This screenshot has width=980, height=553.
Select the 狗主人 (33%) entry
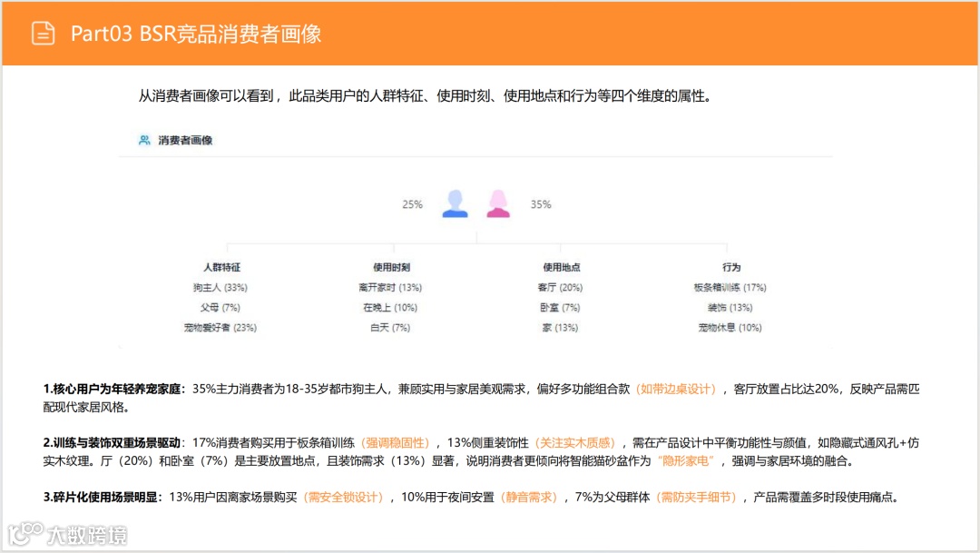(x=220, y=288)
